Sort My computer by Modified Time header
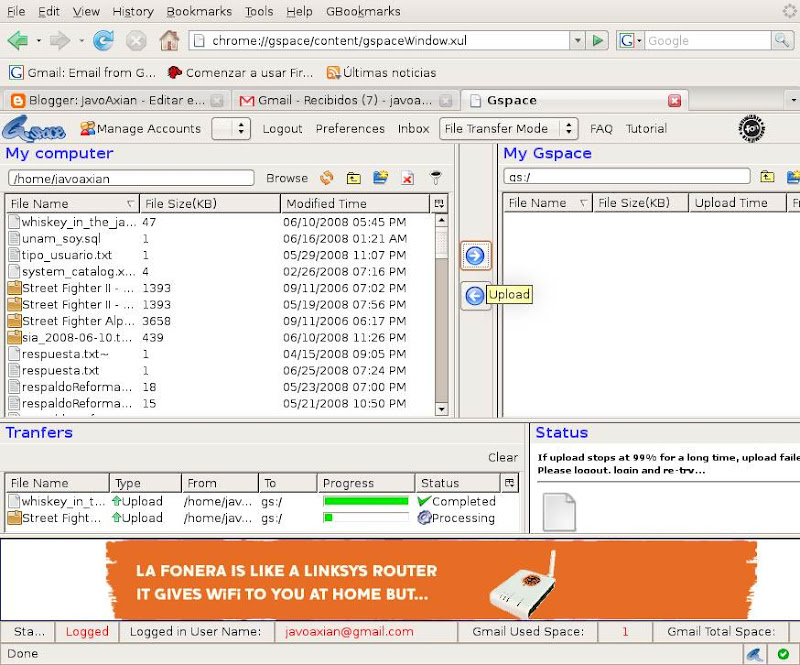This screenshot has height=665, width=800. (x=355, y=204)
